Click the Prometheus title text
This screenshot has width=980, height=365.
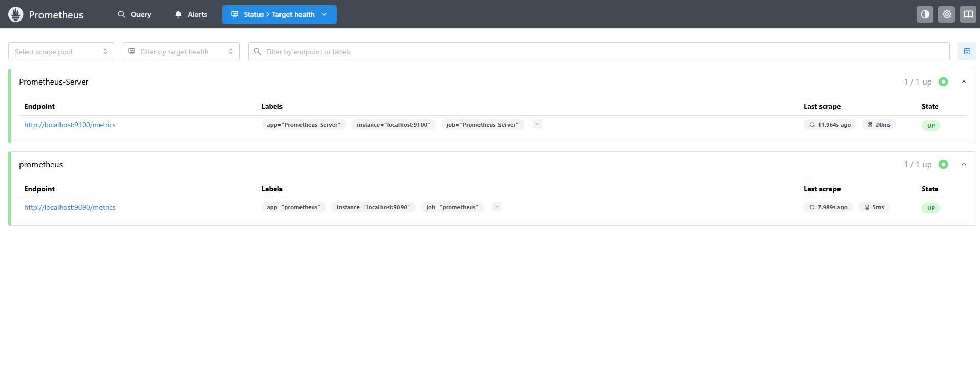[56, 15]
